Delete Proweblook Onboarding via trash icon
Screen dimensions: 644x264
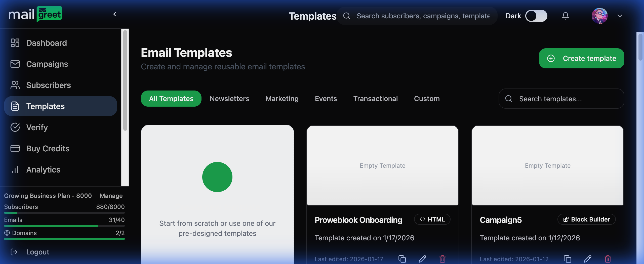click(442, 259)
